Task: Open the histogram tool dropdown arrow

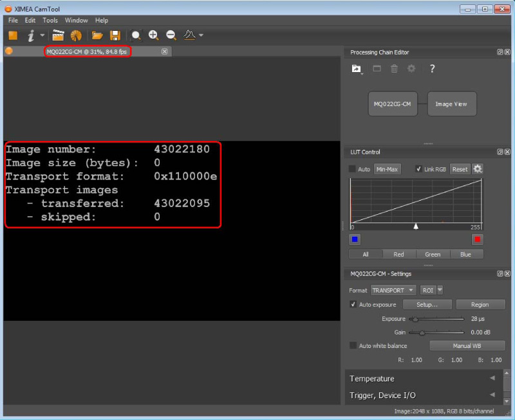Action: pyautogui.click(x=201, y=35)
